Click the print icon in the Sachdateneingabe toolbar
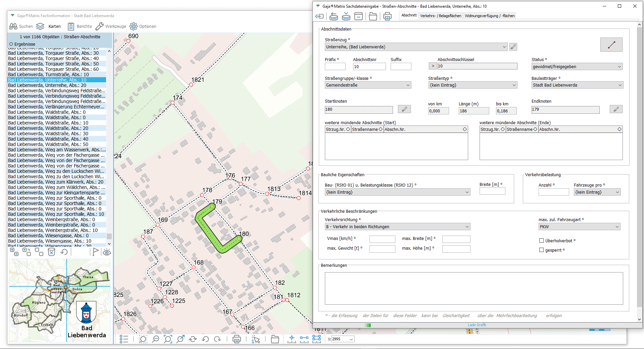 [387, 16]
